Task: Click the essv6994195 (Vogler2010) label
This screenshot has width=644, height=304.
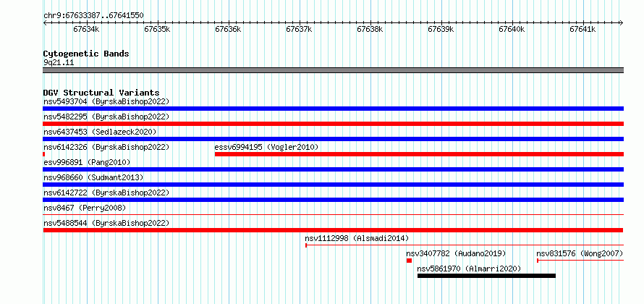Action: (x=266, y=147)
